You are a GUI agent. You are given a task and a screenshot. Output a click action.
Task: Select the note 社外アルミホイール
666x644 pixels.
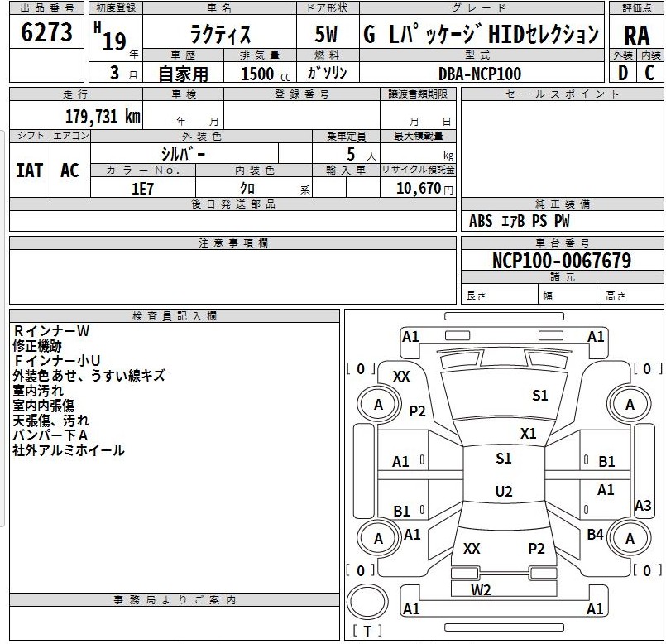click(69, 449)
